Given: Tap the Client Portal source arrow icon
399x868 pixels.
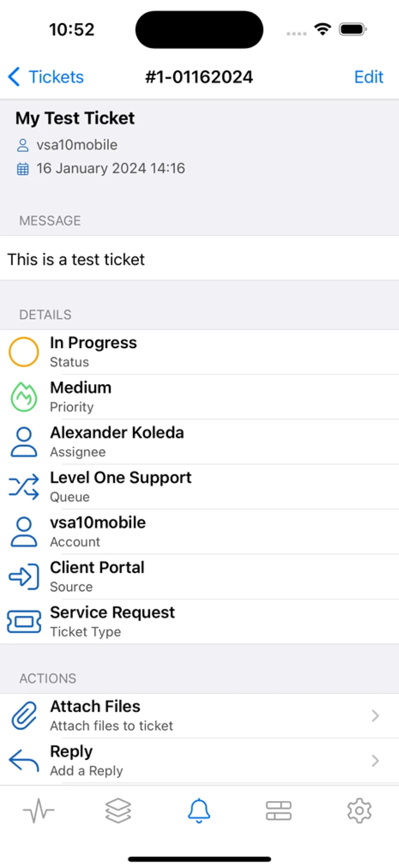Looking at the screenshot, I should [x=24, y=576].
